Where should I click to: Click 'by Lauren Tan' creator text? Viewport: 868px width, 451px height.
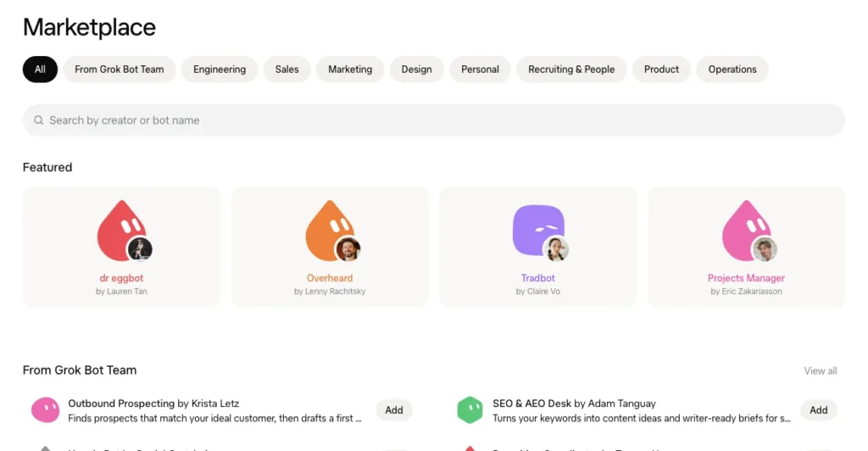121,291
